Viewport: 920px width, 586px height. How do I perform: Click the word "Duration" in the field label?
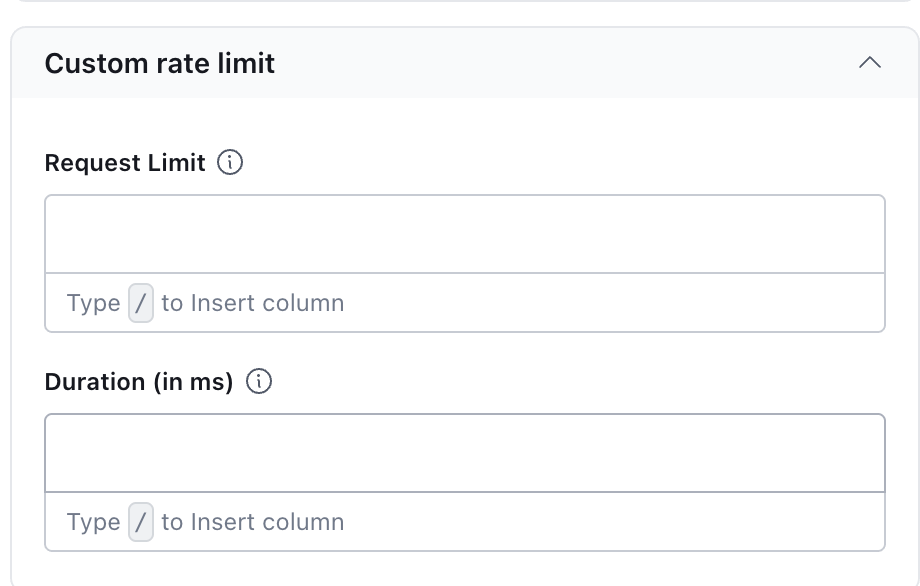96,382
